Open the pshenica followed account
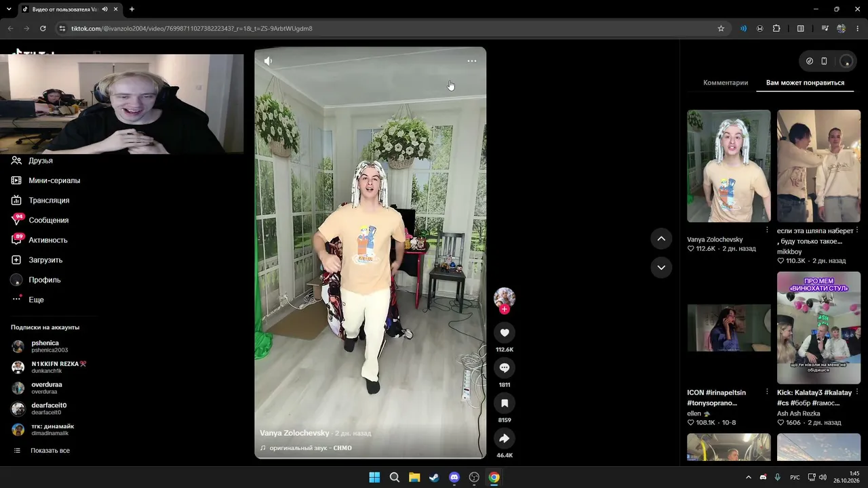 click(x=45, y=346)
